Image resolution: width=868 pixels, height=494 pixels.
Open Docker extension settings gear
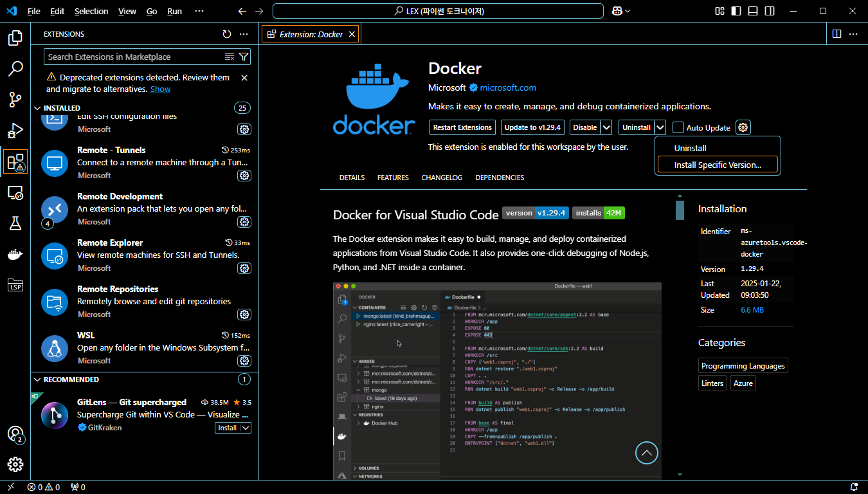point(743,127)
